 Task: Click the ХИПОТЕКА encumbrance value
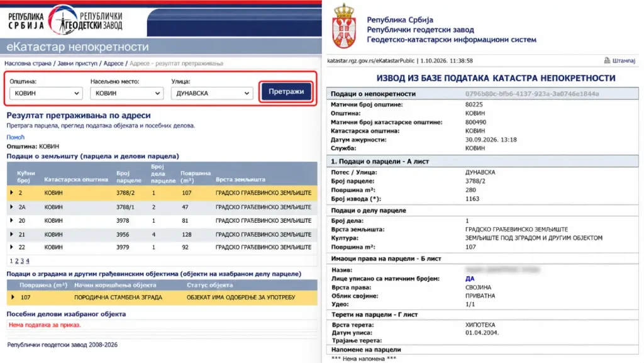(480, 325)
